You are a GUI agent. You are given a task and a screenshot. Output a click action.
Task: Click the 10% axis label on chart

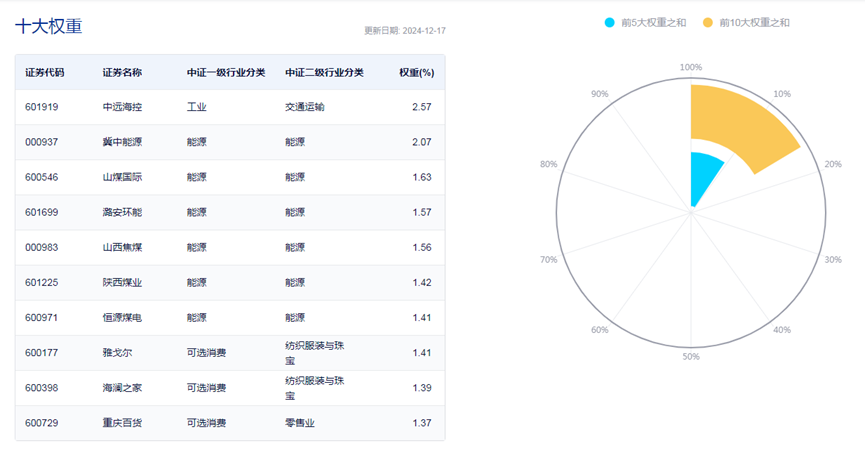(782, 94)
